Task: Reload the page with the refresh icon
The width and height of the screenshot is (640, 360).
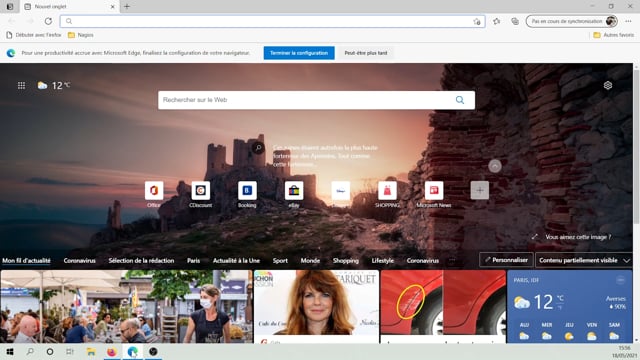Action: pyautogui.click(x=48, y=21)
